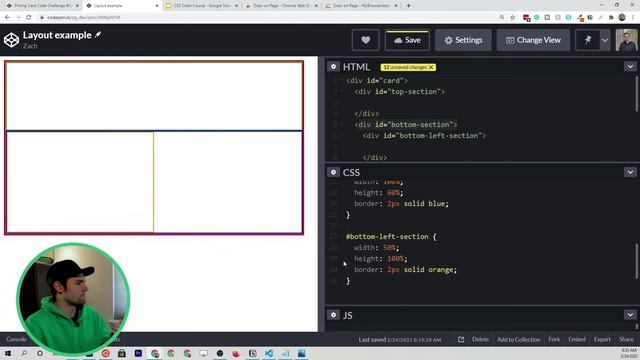
Task: Click the '<div id="top-section">' HTML line
Action: [x=400, y=92]
